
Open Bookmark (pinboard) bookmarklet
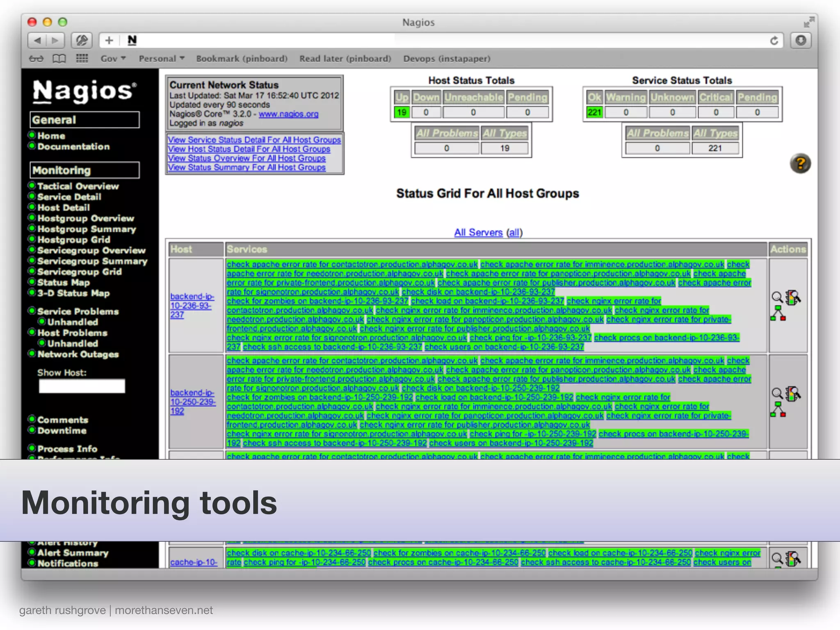[242, 59]
